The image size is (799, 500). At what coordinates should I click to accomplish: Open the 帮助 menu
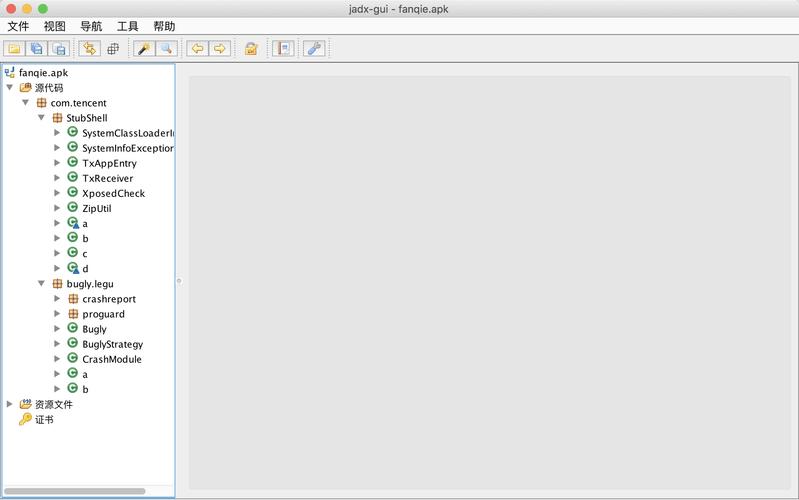click(x=164, y=26)
